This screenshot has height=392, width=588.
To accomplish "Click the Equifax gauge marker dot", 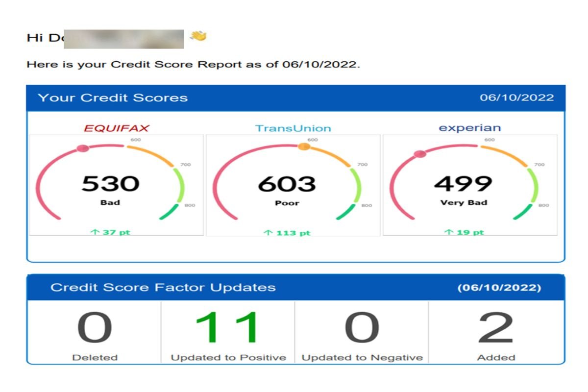I will pyautogui.click(x=83, y=148).
